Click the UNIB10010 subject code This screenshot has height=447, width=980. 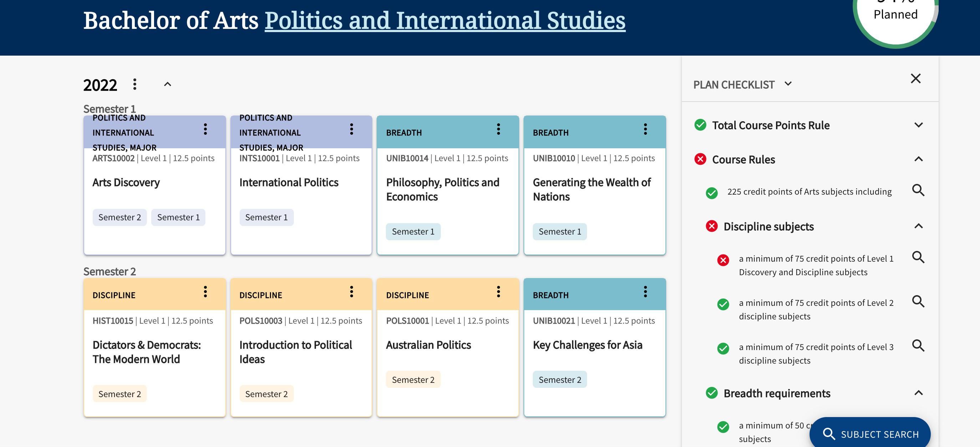554,158
